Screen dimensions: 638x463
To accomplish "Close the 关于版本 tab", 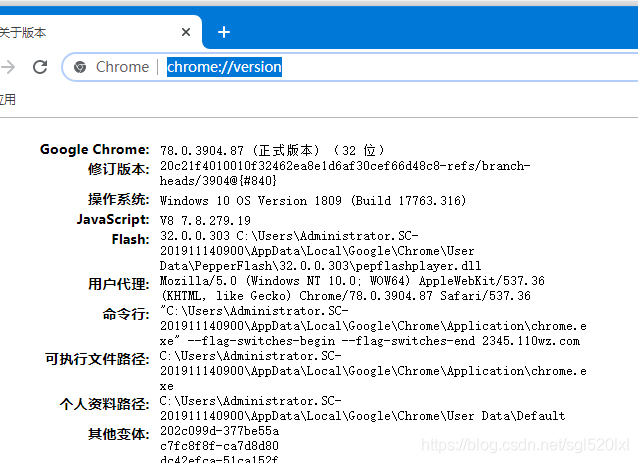I will pyautogui.click(x=186, y=32).
